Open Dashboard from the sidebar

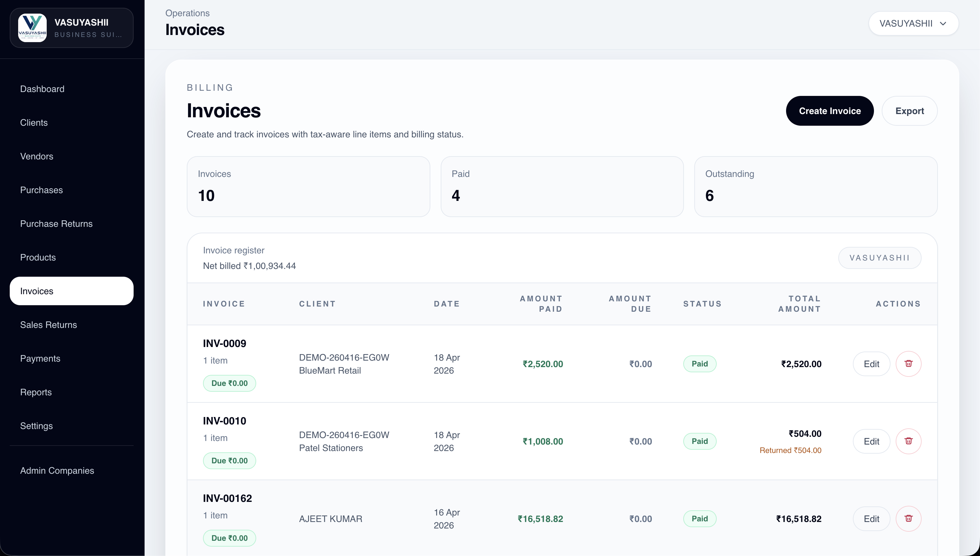(71, 89)
